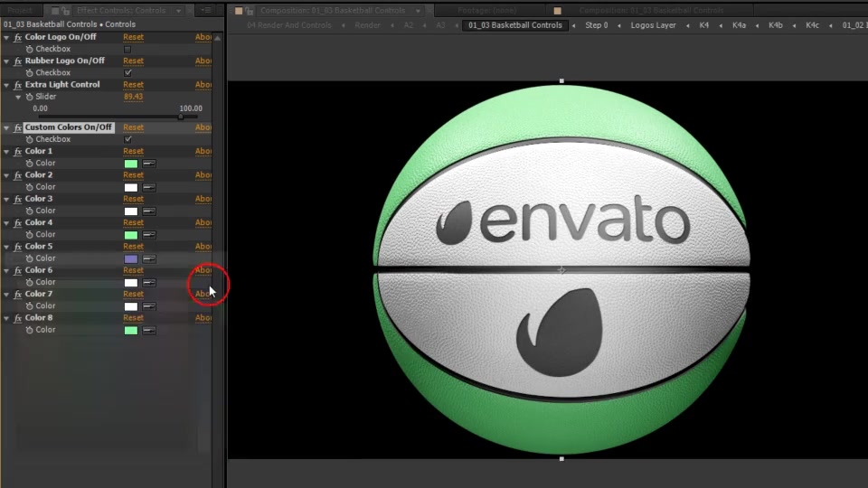868x488 pixels.
Task: Switch to the K4b composition tab
Action: coord(776,25)
